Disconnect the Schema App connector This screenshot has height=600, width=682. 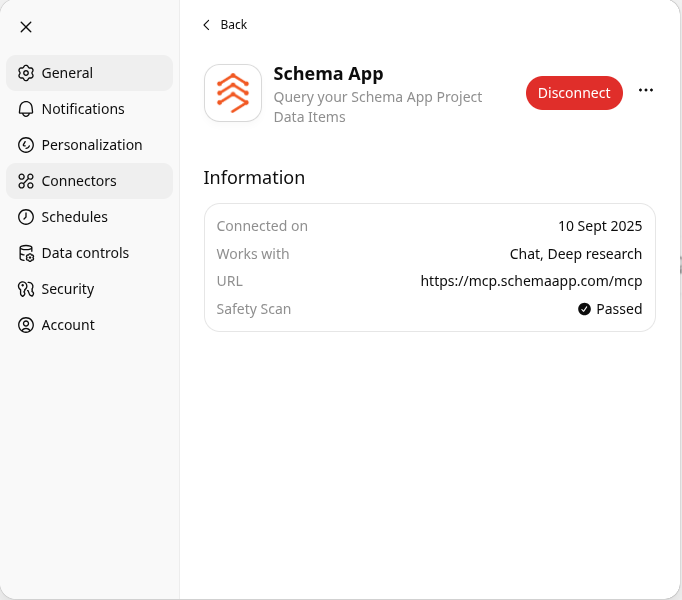click(x=574, y=93)
